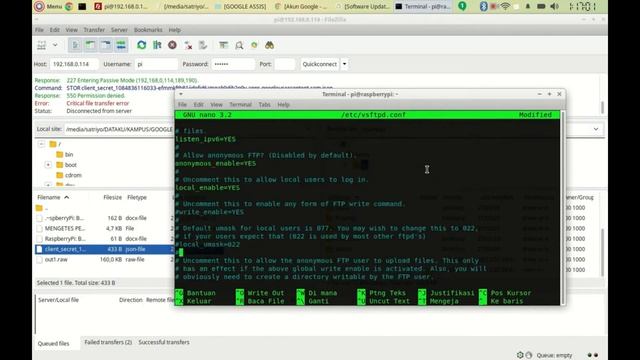Screen dimensions: 640x360
Task: Click the queue status settings gear icon
Action: [520, 355]
